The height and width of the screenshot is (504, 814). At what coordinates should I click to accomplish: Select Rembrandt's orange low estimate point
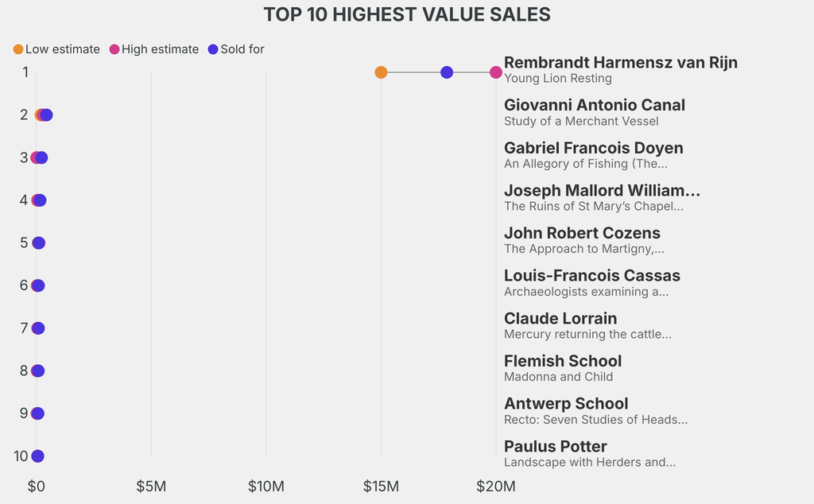[381, 72]
